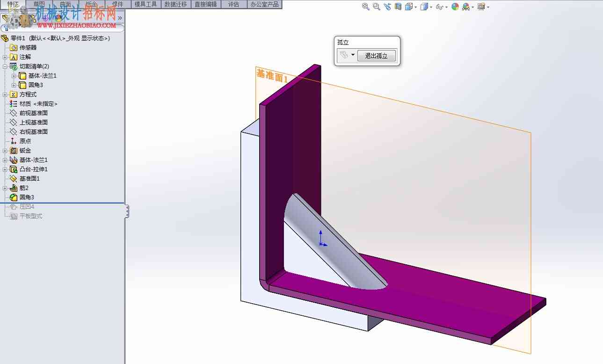Click the Zoom to Area icon
The width and height of the screenshot is (603, 364).
tap(376, 7)
